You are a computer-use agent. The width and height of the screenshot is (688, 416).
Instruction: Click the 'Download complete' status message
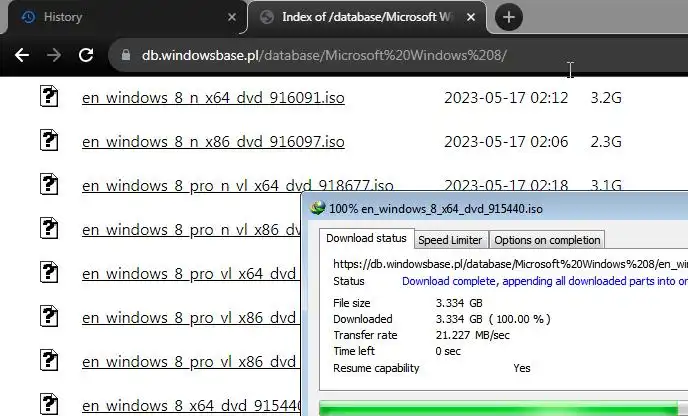click(545, 281)
